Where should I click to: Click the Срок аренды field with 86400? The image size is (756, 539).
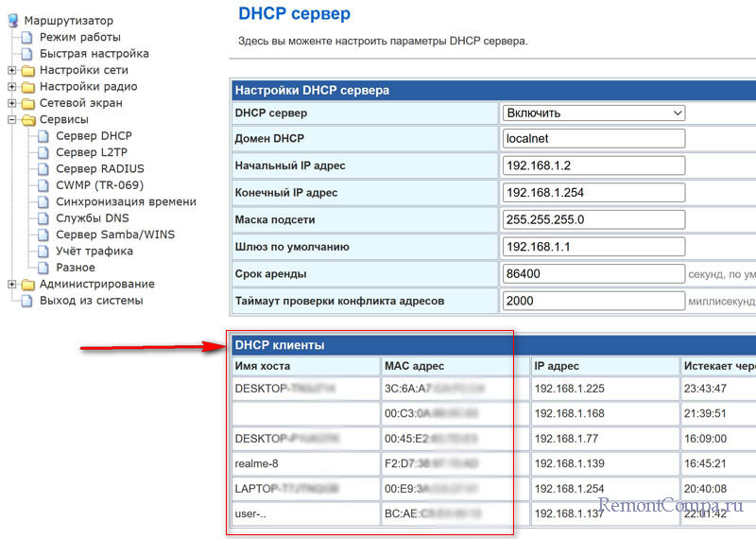tap(593, 274)
